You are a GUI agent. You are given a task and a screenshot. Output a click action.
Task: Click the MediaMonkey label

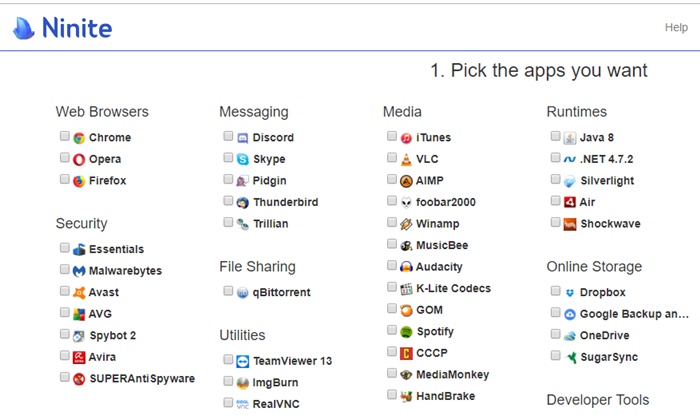click(x=453, y=374)
